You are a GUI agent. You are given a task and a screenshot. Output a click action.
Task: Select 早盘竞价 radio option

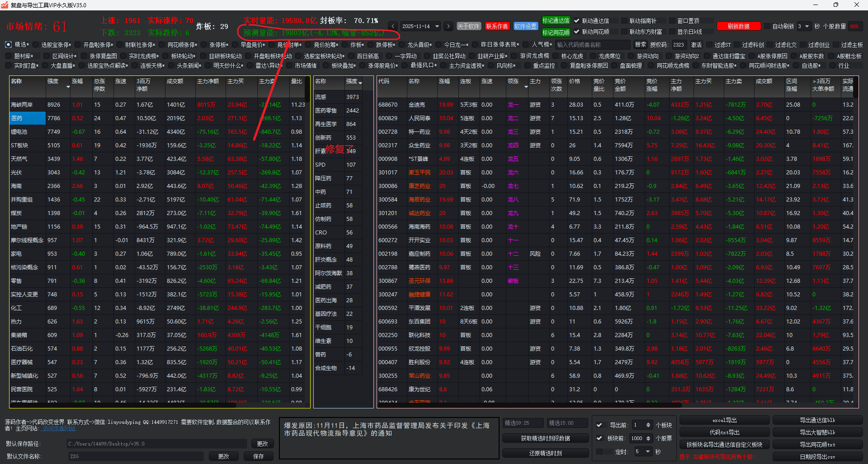[x=235, y=44]
